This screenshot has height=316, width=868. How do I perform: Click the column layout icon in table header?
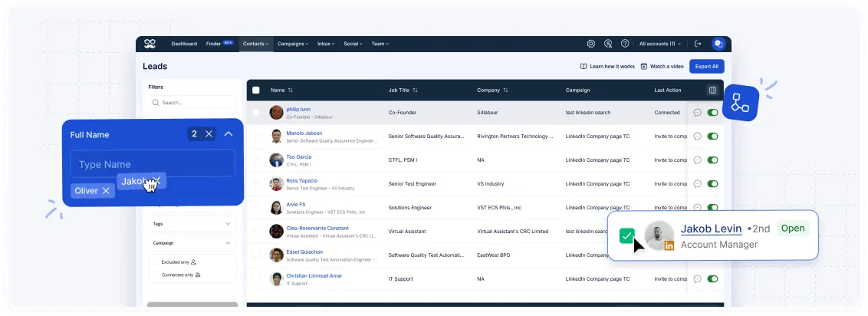(712, 90)
